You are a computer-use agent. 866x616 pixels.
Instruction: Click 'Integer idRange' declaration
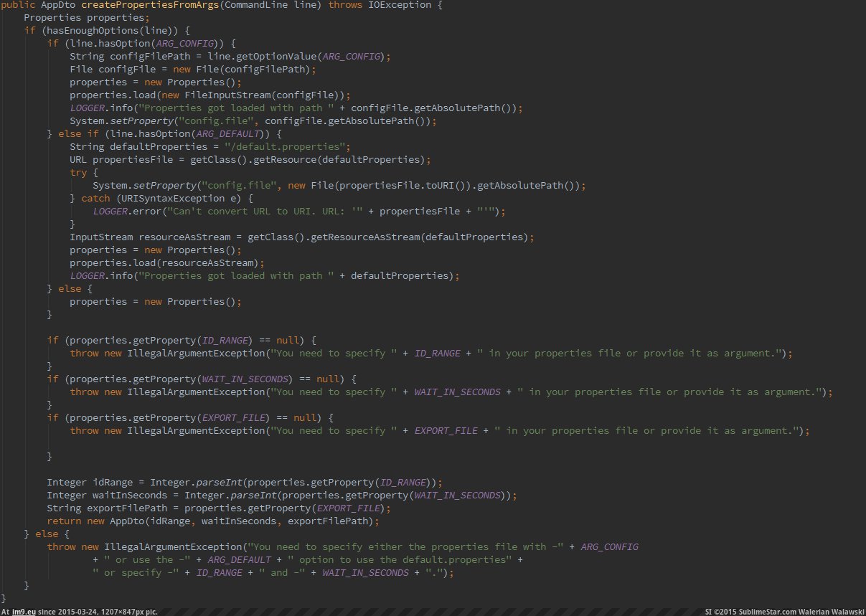[x=90, y=483]
